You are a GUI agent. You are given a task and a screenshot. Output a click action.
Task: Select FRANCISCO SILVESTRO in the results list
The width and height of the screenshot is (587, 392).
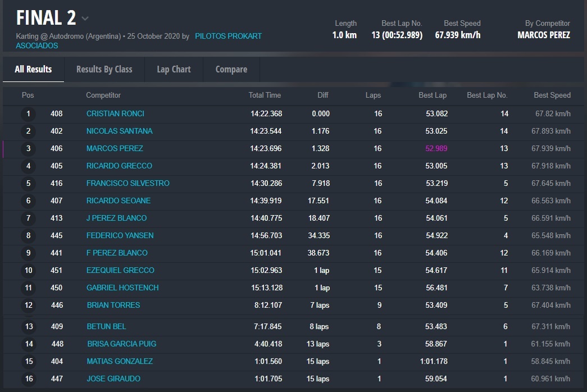point(128,183)
